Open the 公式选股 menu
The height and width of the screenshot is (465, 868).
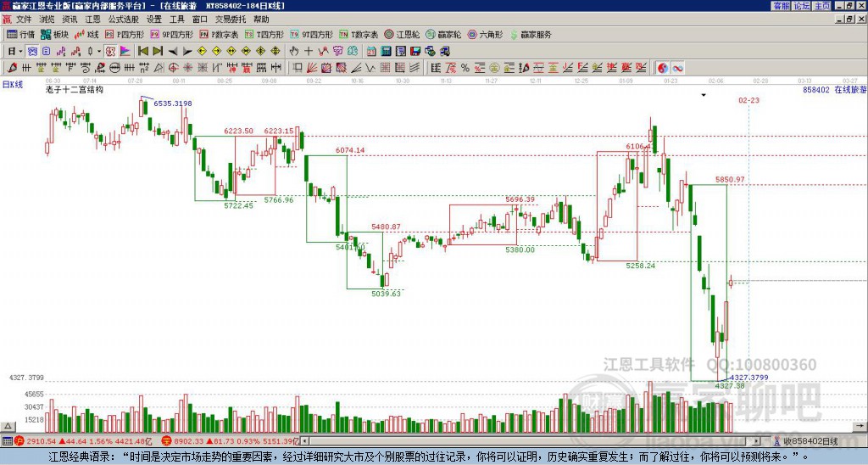click(124, 20)
